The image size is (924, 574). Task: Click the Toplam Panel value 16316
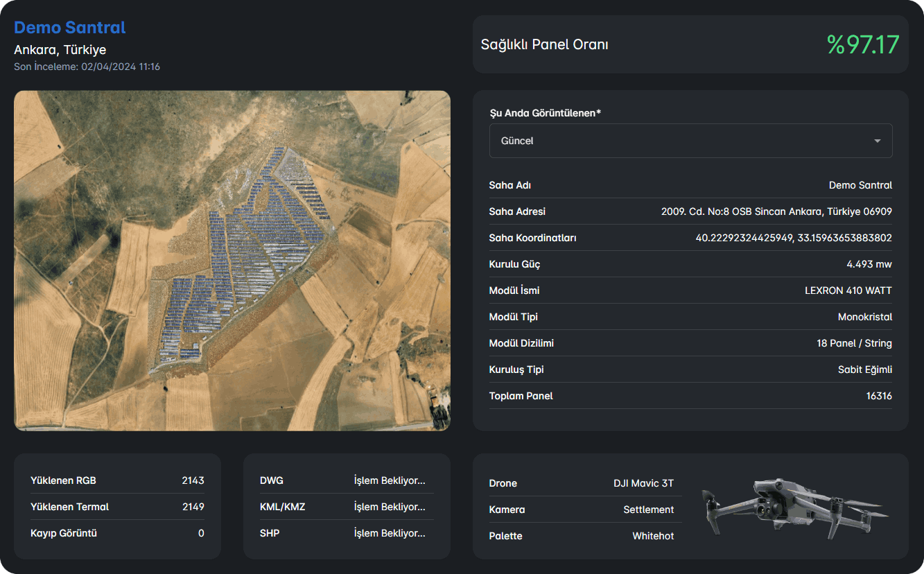click(x=878, y=396)
